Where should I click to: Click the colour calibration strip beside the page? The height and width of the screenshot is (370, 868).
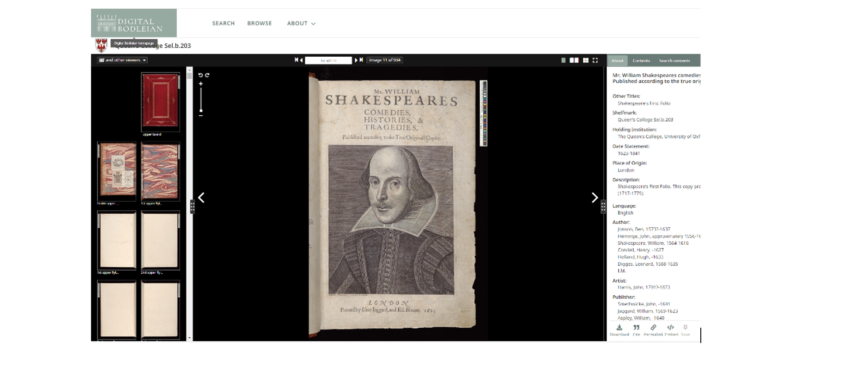484,113
